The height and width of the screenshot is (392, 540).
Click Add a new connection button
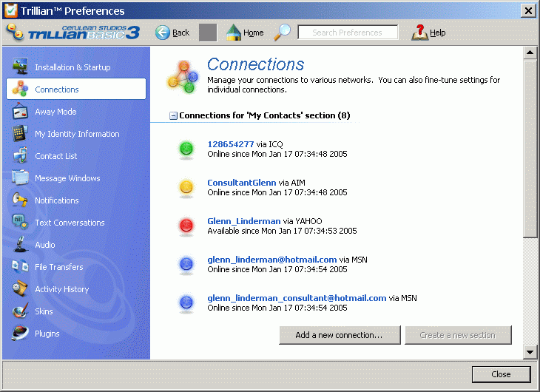click(340, 335)
